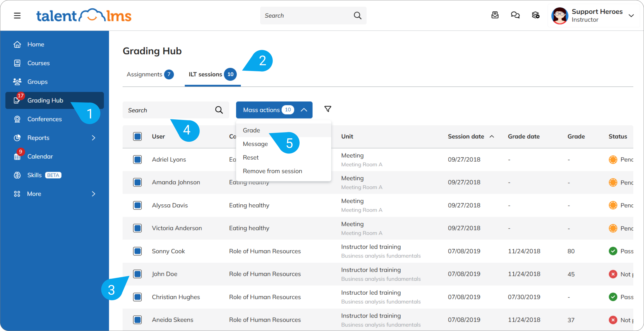This screenshot has height=331, width=644.
Task: Open the discussions chat icon
Action: pyautogui.click(x=515, y=15)
